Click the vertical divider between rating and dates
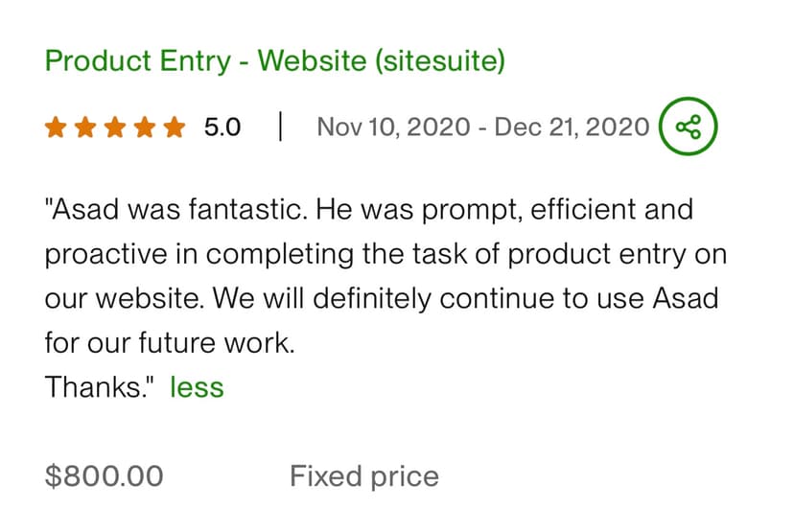 pyautogui.click(x=280, y=127)
